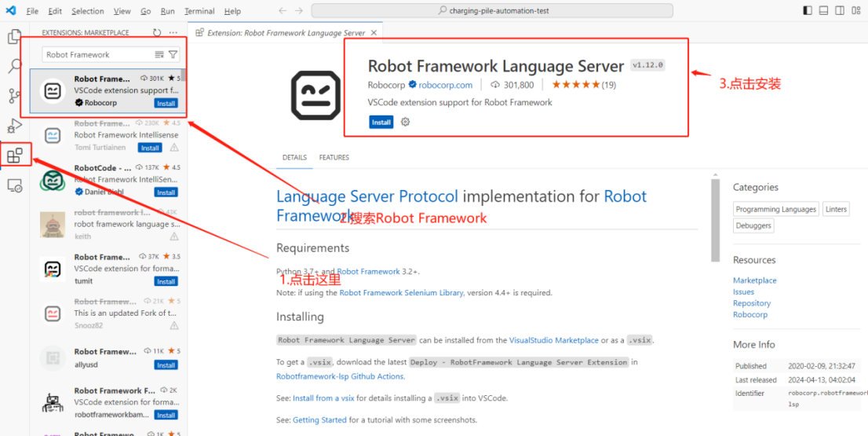868x436 pixels.
Task: Select the Linters category tag
Action: 836,210
